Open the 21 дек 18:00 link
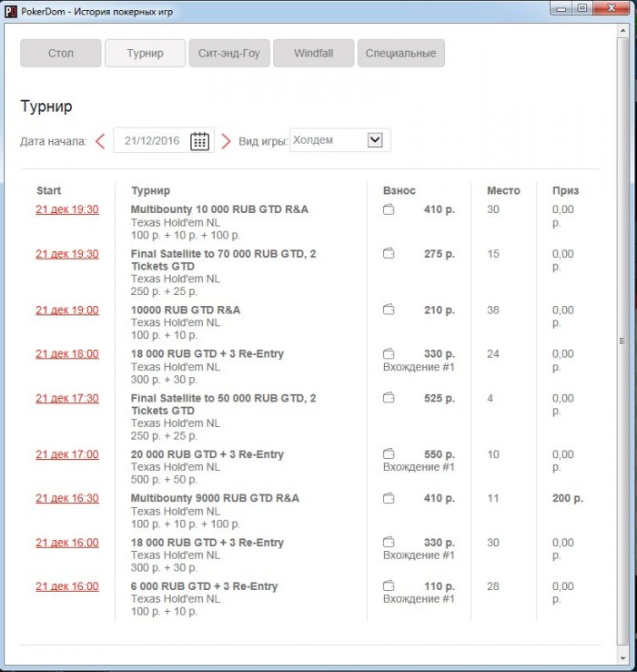The width and height of the screenshot is (637, 672). [67, 354]
